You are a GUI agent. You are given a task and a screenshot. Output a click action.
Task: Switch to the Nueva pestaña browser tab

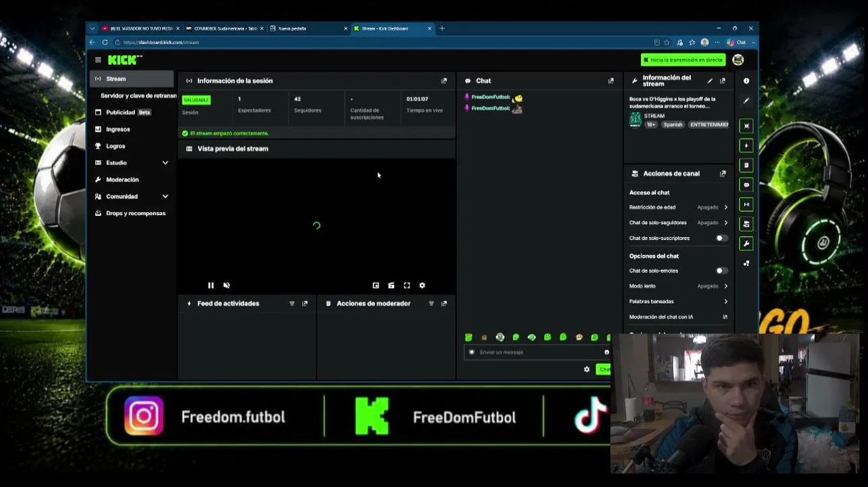tap(308, 28)
